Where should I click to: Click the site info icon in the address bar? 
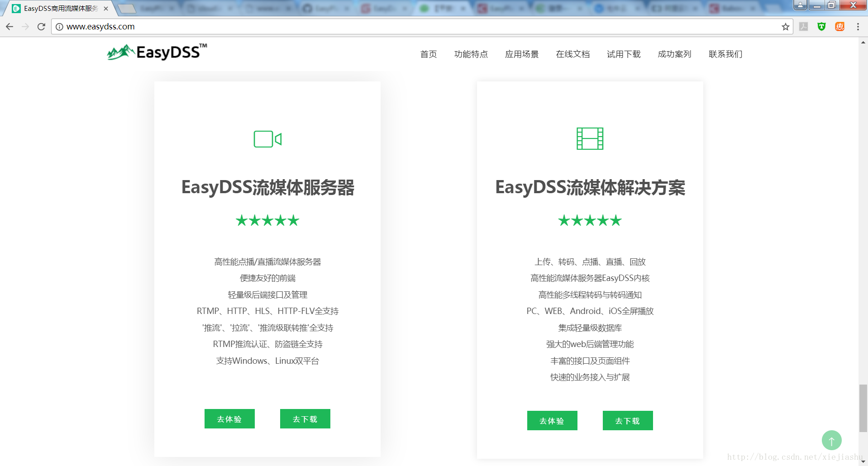pyautogui.click(x=59, y=27)
